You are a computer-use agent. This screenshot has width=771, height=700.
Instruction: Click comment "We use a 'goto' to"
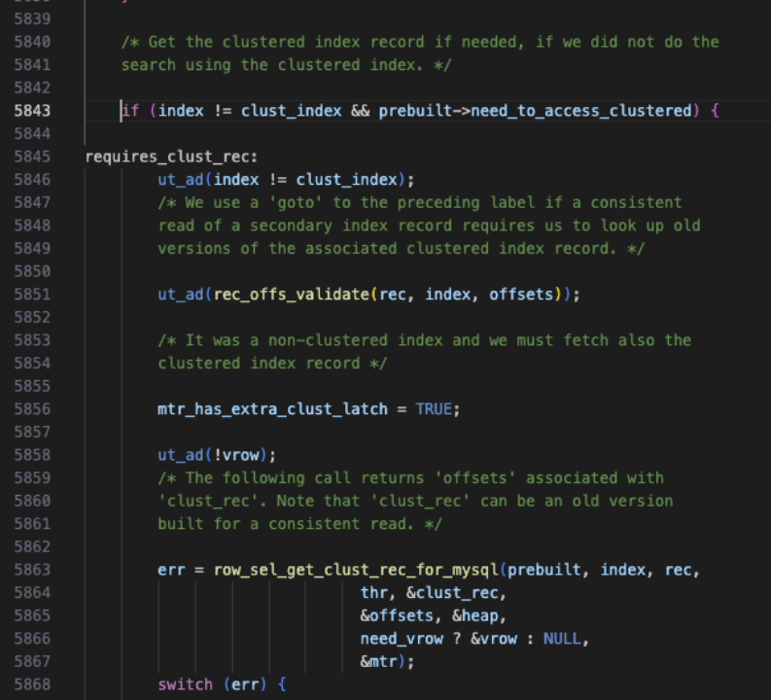(420, 202)
